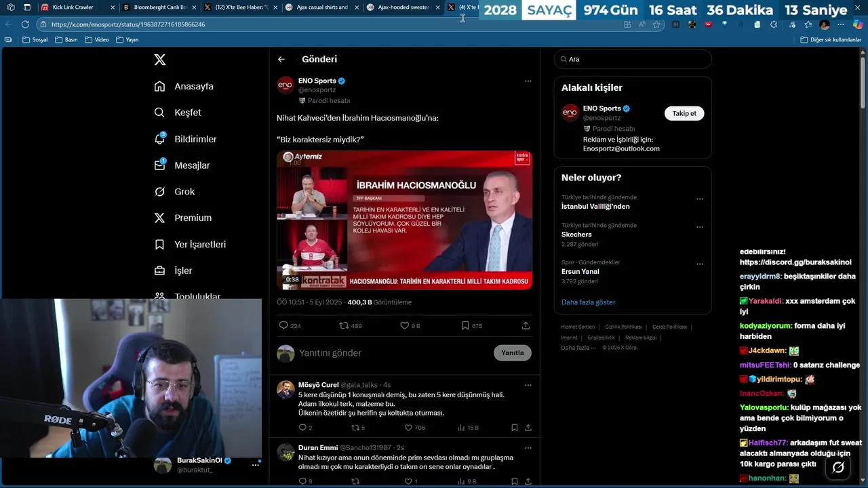Image resolution: width=868 pixels, height=488 pixels.
Task: Open more options on Duran Emmi reply
Action: pyautogui.click(x=528, y=447)
